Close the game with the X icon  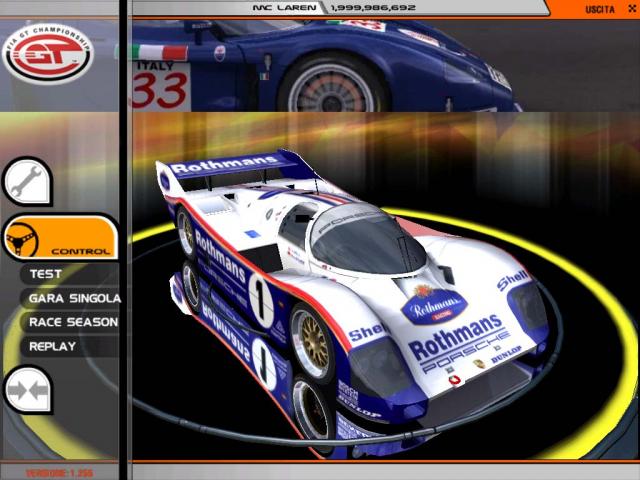coord(632,8)
